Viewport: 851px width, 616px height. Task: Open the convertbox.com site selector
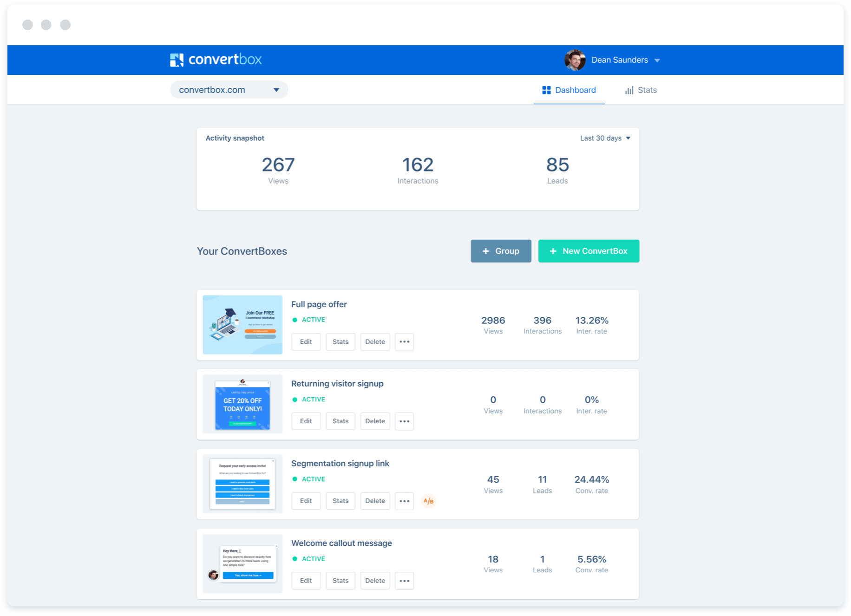(229, 90)
